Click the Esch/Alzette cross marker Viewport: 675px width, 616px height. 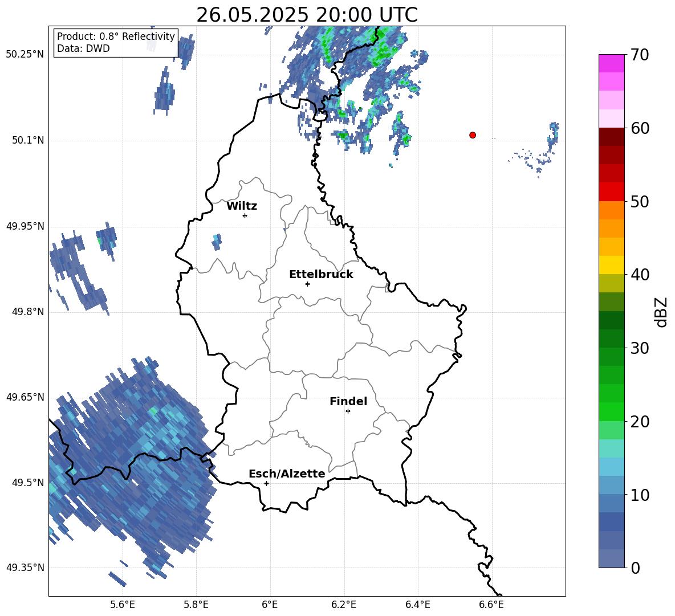click(266, 483)
